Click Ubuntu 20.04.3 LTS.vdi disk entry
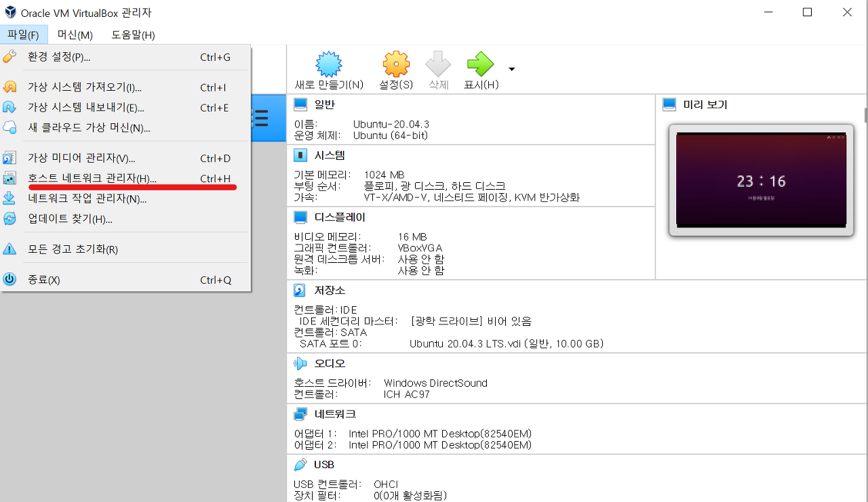Viewport: 868px width, 502px height. pyautogui.click(x=507, y=343)
